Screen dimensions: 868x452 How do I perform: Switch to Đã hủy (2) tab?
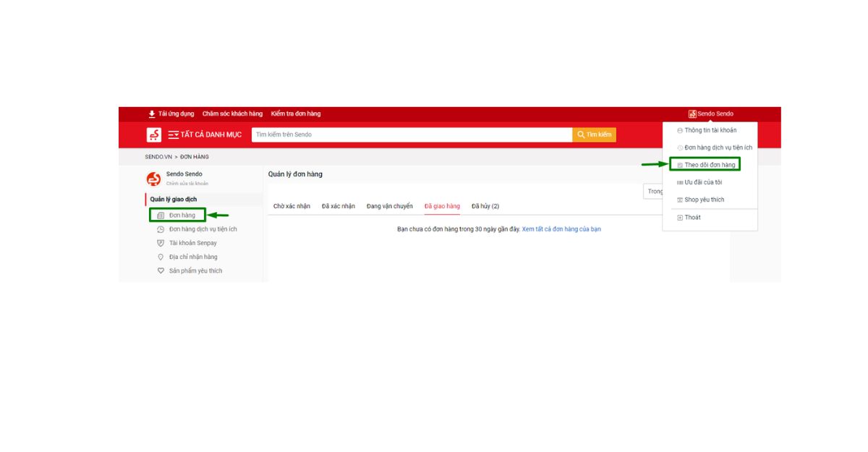(x=485, y=206)
